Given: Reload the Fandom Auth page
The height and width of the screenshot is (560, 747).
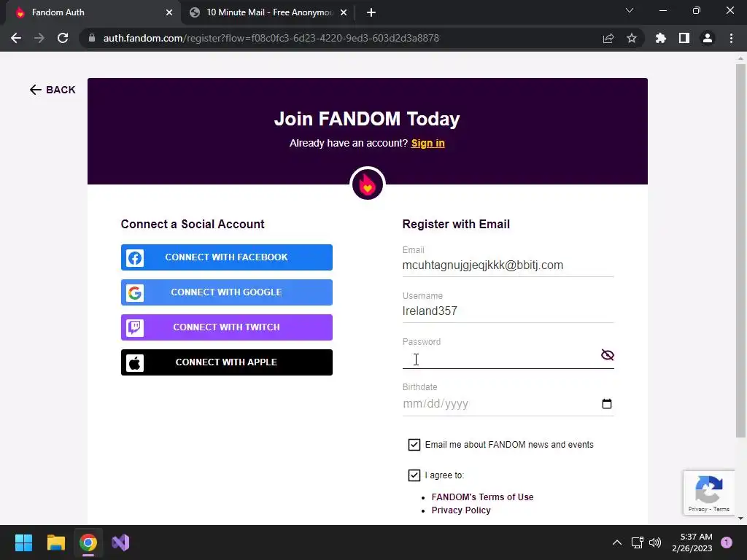Looking at the screenshot, I should [63, 38].
